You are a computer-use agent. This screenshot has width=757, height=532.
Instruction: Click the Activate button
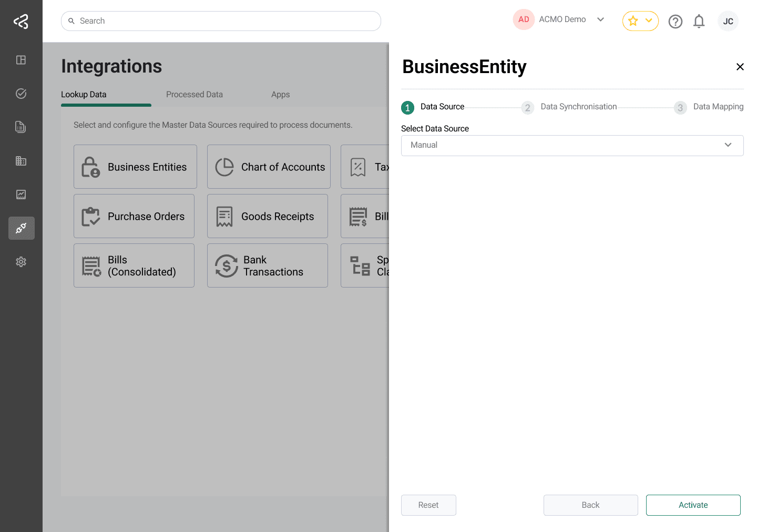(x=693, y=505)
